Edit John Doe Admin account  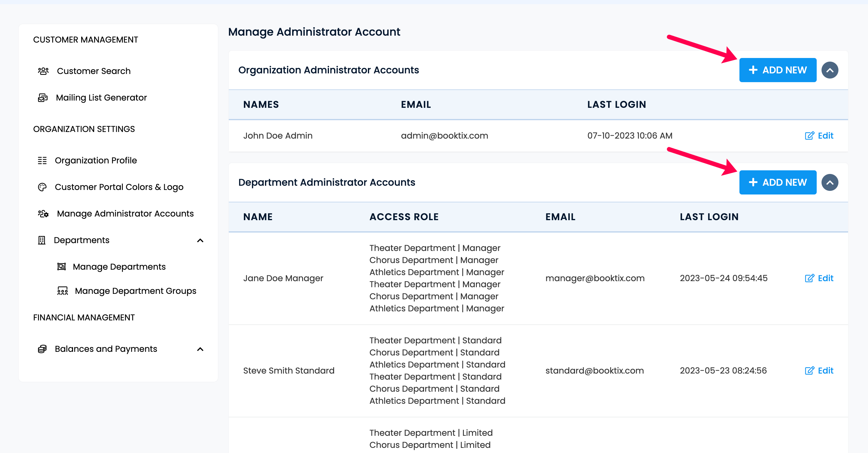pos(819,136)
